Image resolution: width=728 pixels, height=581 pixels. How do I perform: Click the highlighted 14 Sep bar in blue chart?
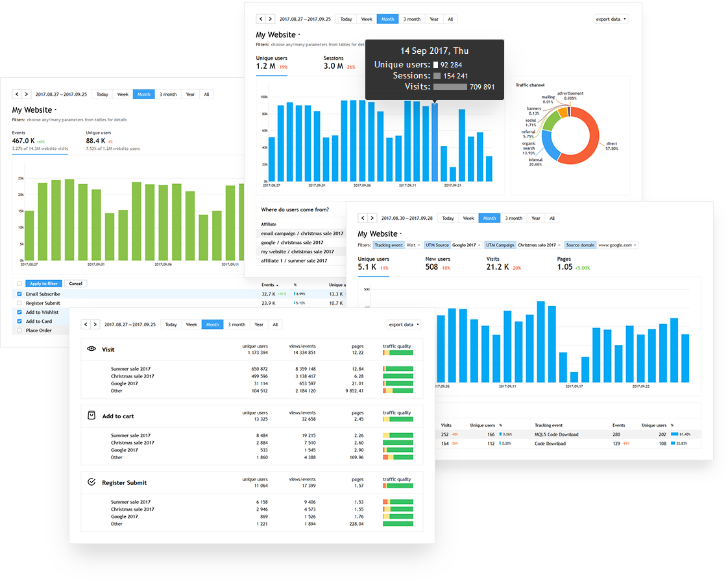click(435, 142)
